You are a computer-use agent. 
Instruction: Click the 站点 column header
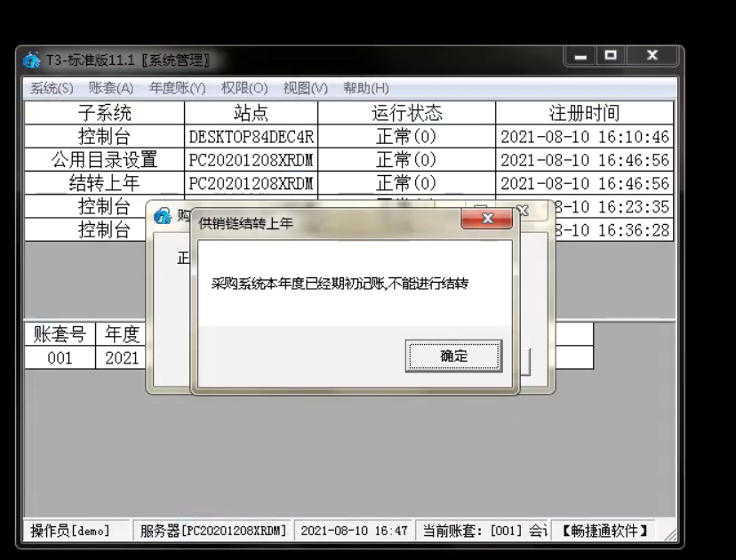[251, 113]
